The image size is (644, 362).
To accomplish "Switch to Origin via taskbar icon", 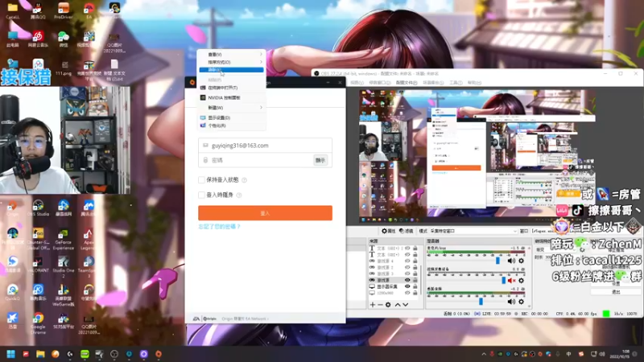I will tap(159, 354).
